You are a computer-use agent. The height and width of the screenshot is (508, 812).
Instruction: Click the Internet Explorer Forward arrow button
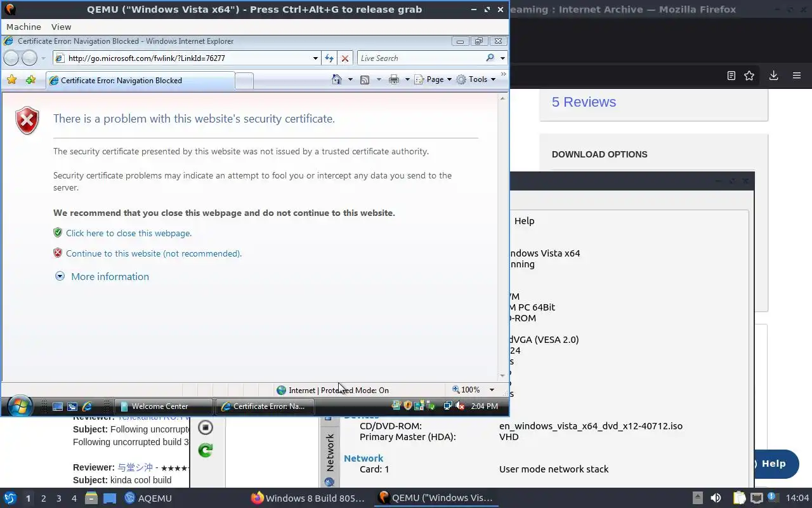click(30, 58)
